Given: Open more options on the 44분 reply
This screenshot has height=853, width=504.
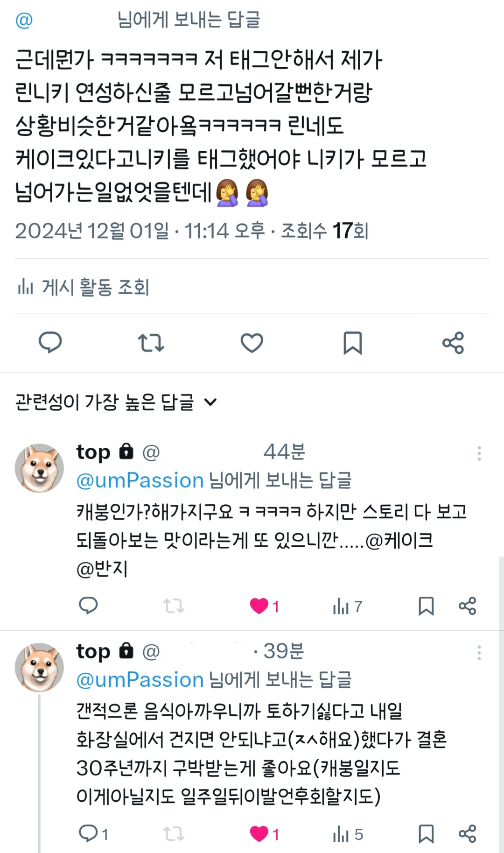Looking at the screenshot, I should pos(479,453).
